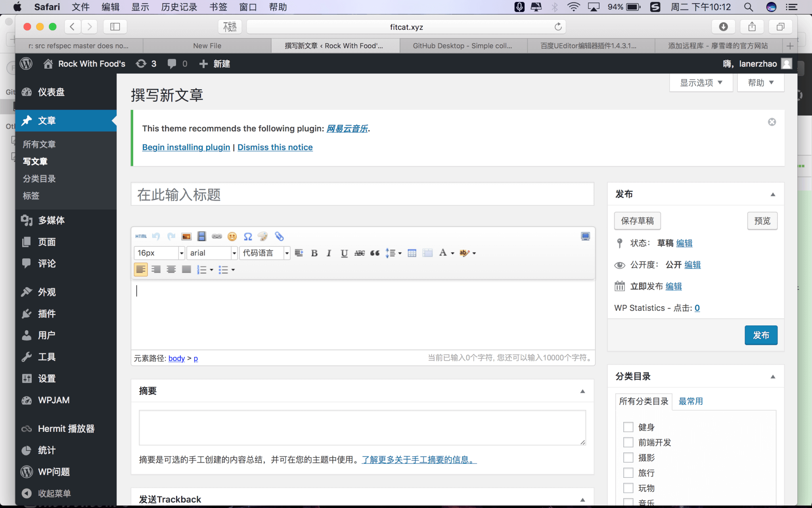Switch to the GitHub Desktop browser tab
The image size is (812, 508).
463,45
